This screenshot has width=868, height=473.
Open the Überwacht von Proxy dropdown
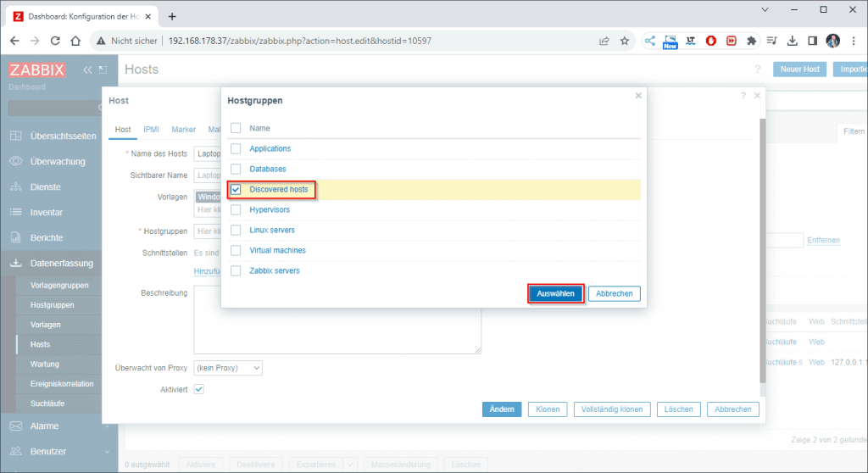[x=227, y=368]
